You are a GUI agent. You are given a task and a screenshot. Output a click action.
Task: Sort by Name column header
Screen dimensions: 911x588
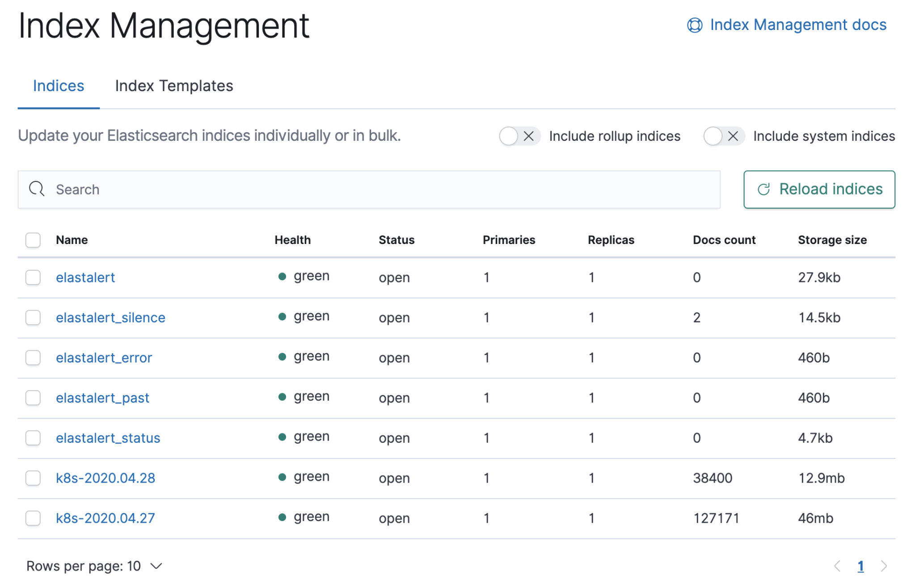[x=72, y=240]
